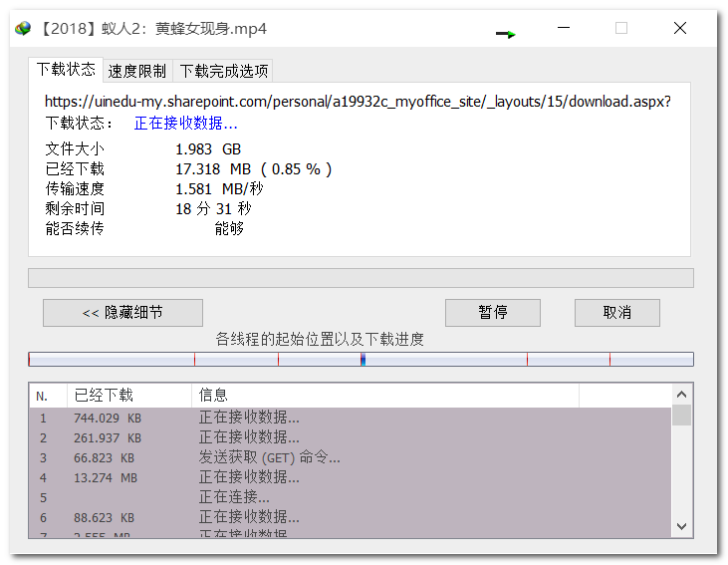Click the 正在接收数据... status text
The image size is (728, 565).
pyautogui.click(x=185, y=124)
